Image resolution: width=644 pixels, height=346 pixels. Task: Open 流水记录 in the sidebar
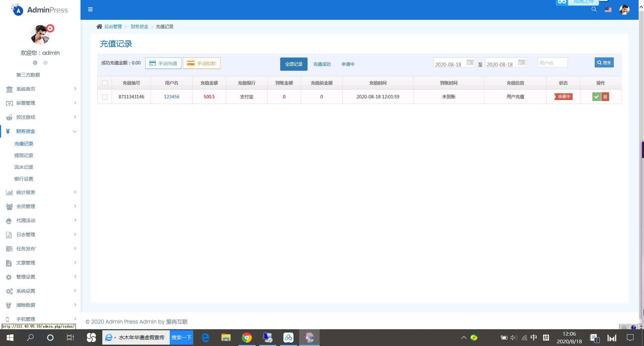[24, 167]
